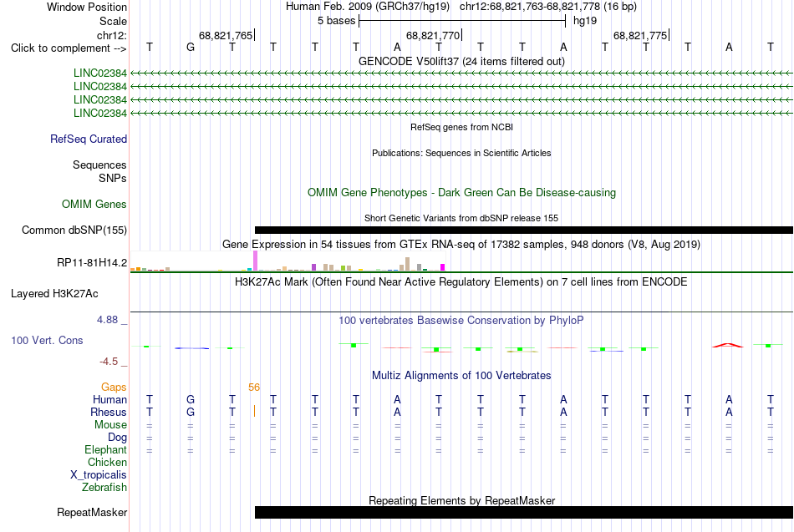794x532 pixels.
Task: Click the Window Position label
Action: coord(87,7)
